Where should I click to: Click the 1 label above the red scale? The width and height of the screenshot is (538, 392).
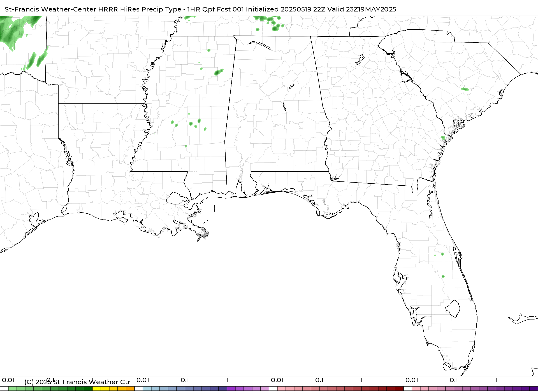[x=361, y=380]
